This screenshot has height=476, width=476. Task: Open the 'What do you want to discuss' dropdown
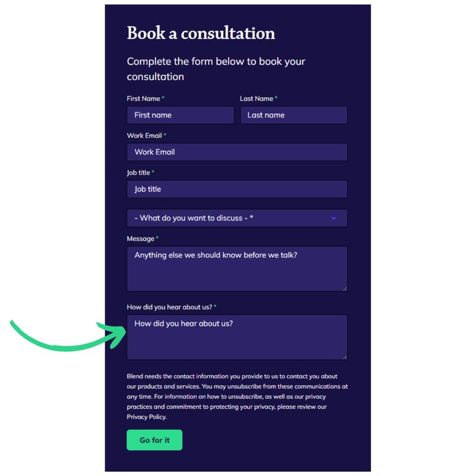(237, 218)
